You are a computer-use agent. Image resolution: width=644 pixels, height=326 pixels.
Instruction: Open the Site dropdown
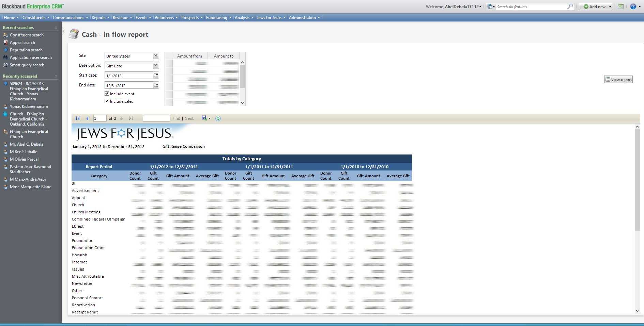click(x=156, y=55)
